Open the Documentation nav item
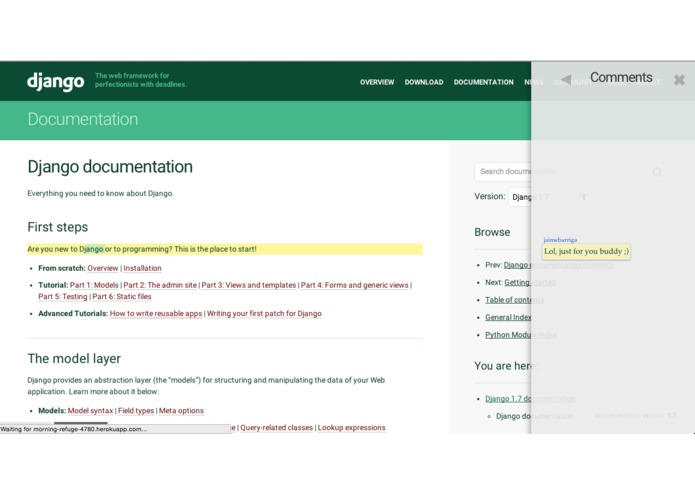Image resolution: width=695 pixels, height=494 pixels. tap(484, 82)
